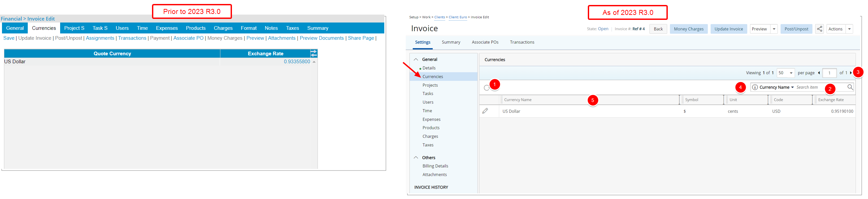
Task: Select Tasks in the sidebar
Action: click(x=428, y=94)
